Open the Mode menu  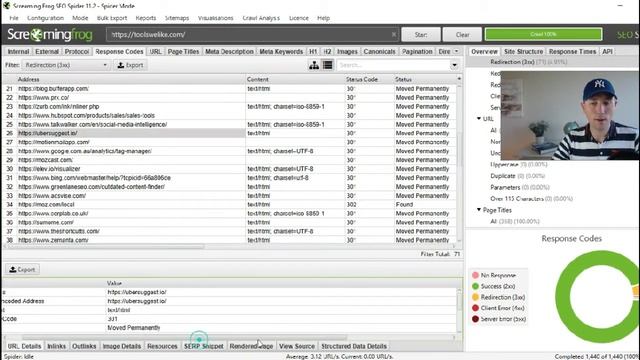click(x=80, y=18)
